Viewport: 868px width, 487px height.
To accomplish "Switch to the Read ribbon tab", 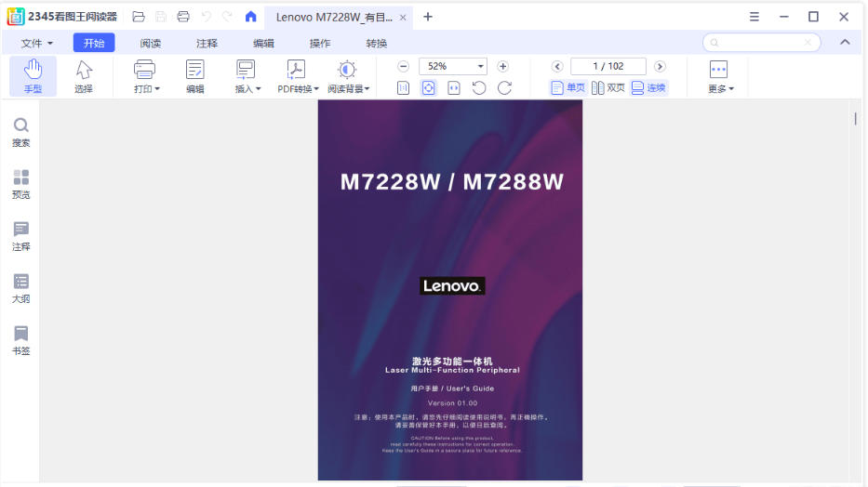I will pos(151,43).
